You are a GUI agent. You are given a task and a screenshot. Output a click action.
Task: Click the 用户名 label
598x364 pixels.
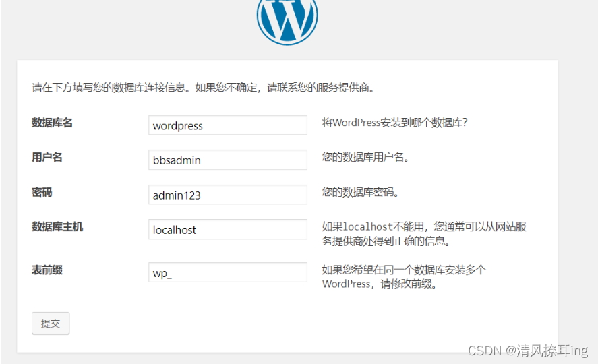47,157
